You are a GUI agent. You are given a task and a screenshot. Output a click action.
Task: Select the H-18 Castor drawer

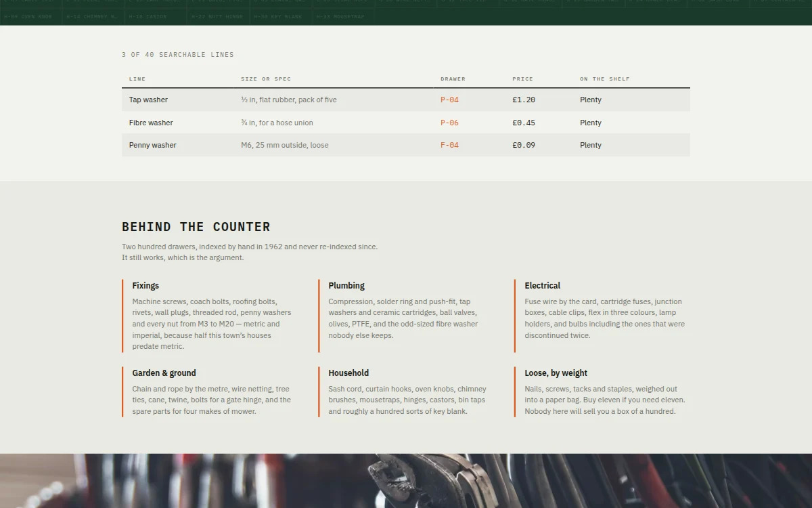155,16
